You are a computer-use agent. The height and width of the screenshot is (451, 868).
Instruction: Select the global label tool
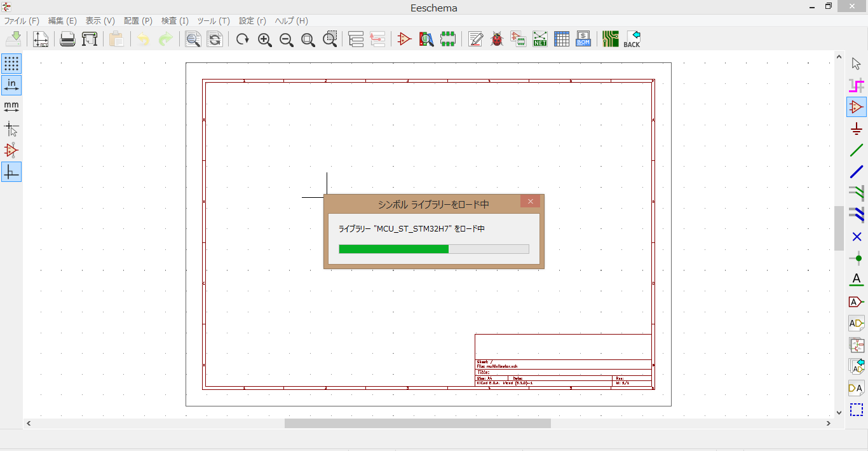pyautogui.click(x=857, y=302)
